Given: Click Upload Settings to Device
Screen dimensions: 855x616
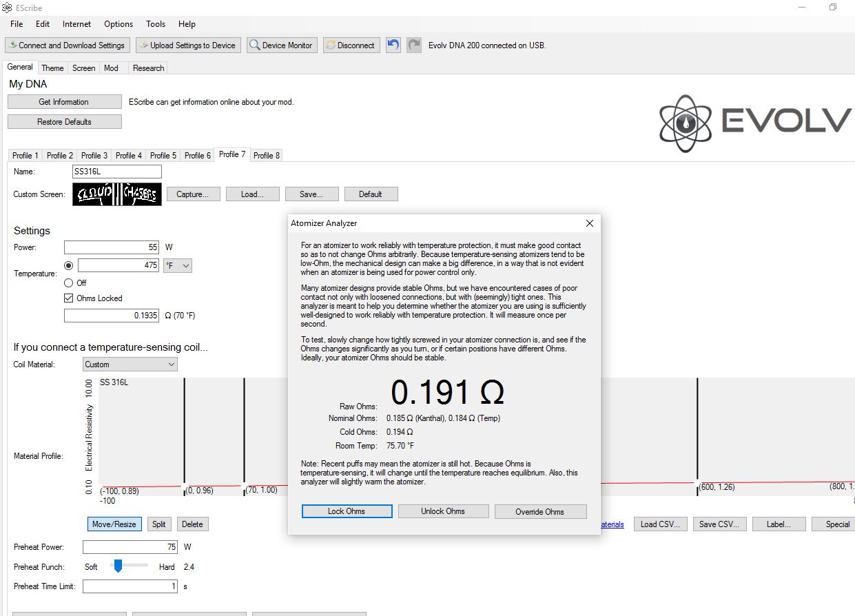Looking at the screenshot, I should coord(188,45).
